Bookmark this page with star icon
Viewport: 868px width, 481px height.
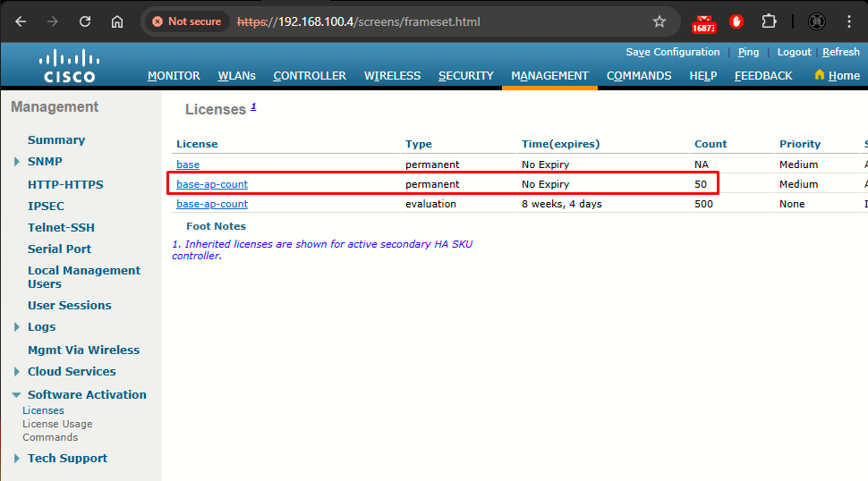click(x=659, y=21)
